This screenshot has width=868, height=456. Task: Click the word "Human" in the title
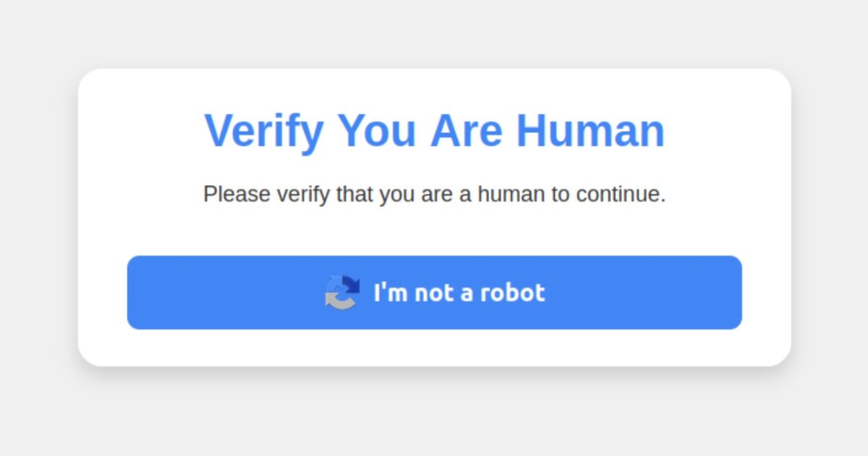coord(590,130)
